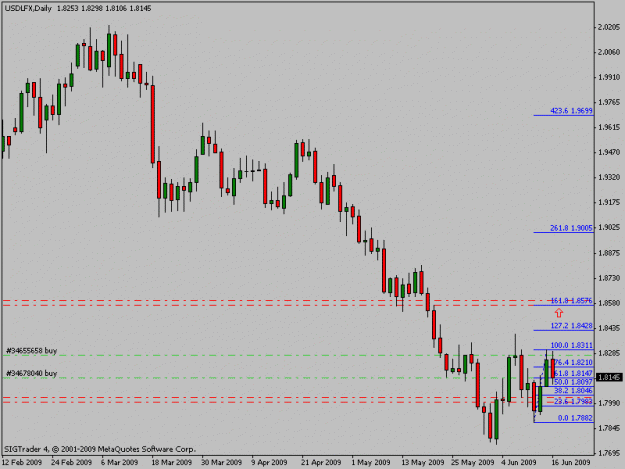Image resolution: width=625 pixels, height=469 pixels.
Task: Select the 50.0 Fibonacci level label 1.8097
Action: 574,382
